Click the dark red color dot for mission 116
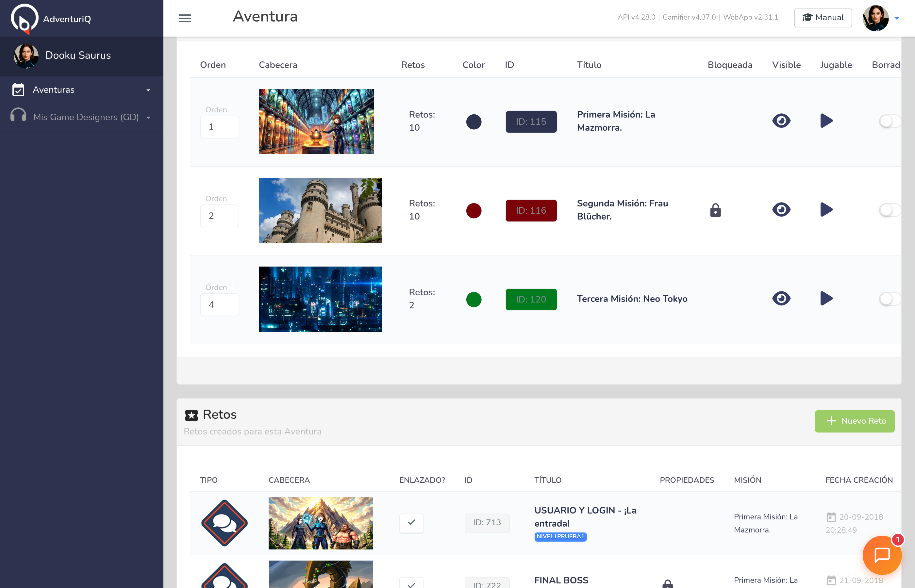915x588 pixels. pos(474,211)
